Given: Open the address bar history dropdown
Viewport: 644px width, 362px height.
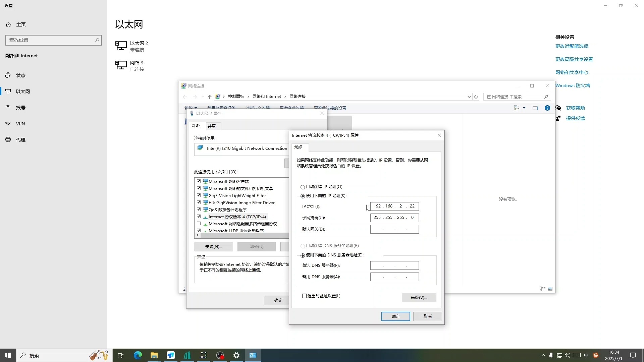Looking at the screenshot, I should pos(469,97).
